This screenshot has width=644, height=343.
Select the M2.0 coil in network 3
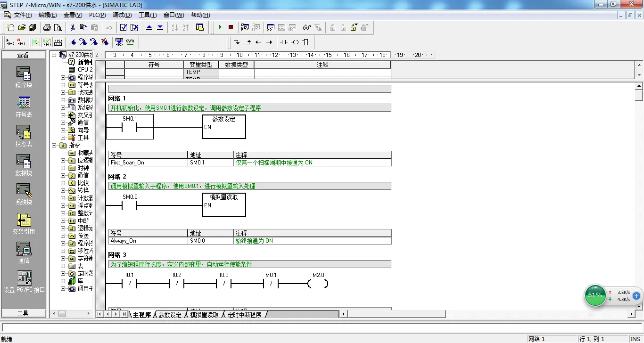pyautogui.click(x=318, y=283)
